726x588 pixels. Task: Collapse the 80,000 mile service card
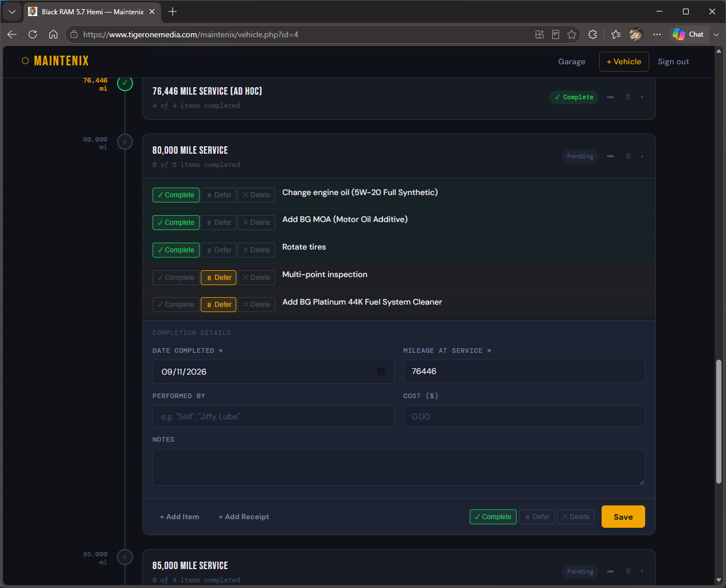pyautogui.click(x=642, y=156)
